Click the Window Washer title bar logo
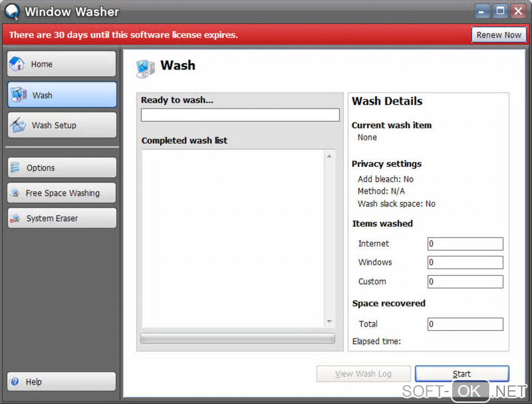This screenshot has width=532, height=404. (x=12, y=11)
